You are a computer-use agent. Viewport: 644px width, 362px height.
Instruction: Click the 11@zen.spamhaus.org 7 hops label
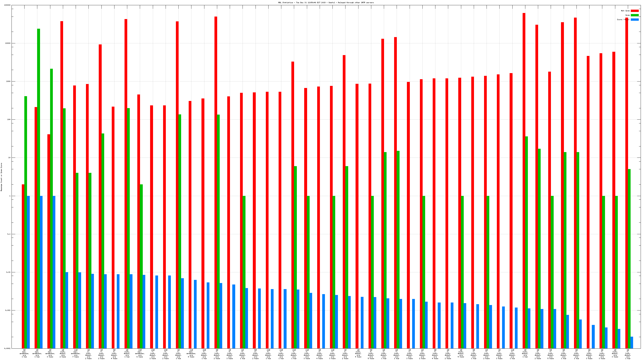(x=76, y=353)
